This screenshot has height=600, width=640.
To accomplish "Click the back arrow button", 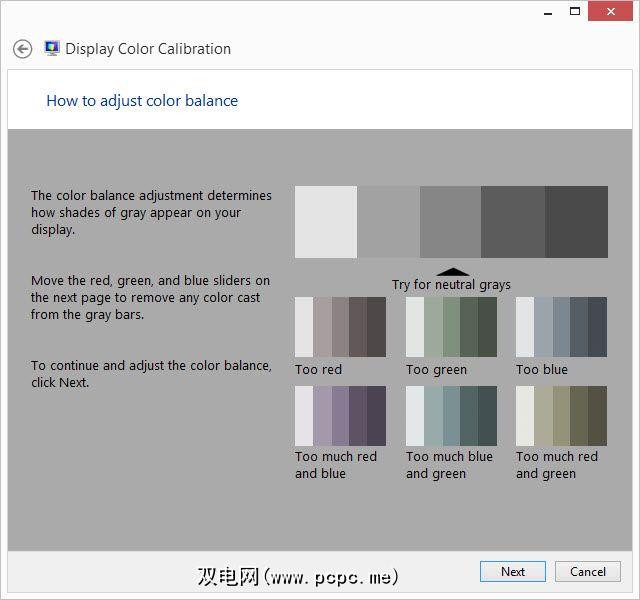I will click(22, 49).
